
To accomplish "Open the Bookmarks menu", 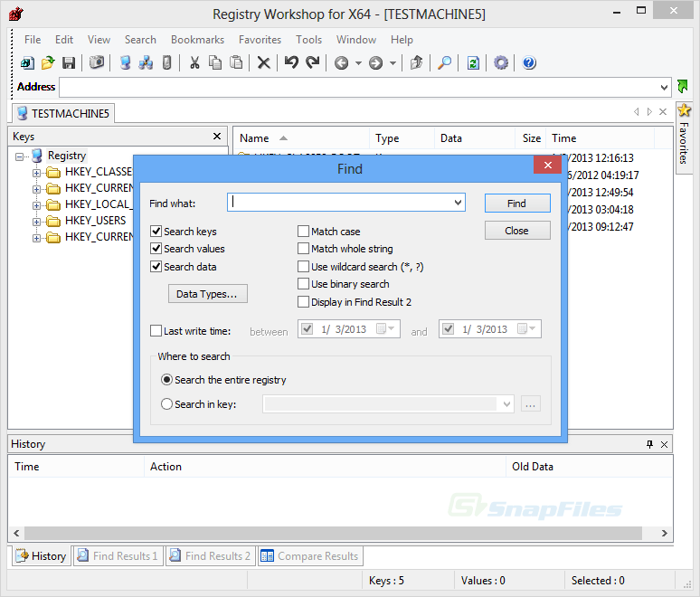I will (197, 40).
